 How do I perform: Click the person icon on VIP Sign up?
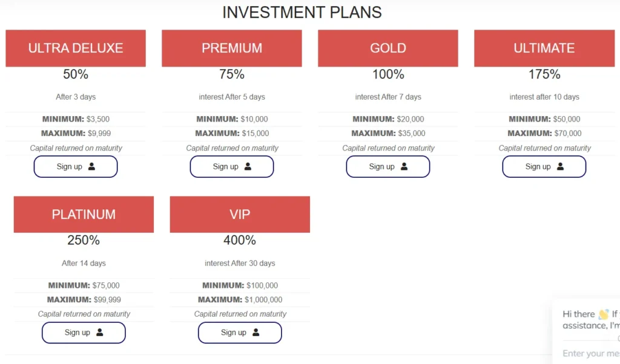click(x=257, y=333)
